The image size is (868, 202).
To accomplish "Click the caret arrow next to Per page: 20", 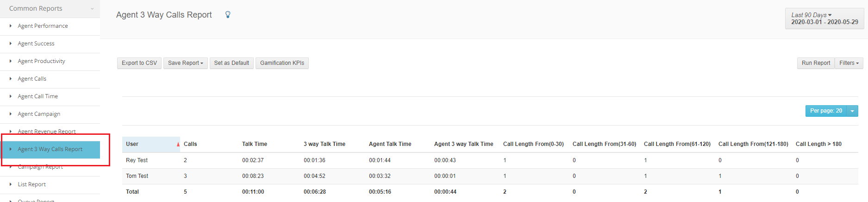I will pos(852,111).
